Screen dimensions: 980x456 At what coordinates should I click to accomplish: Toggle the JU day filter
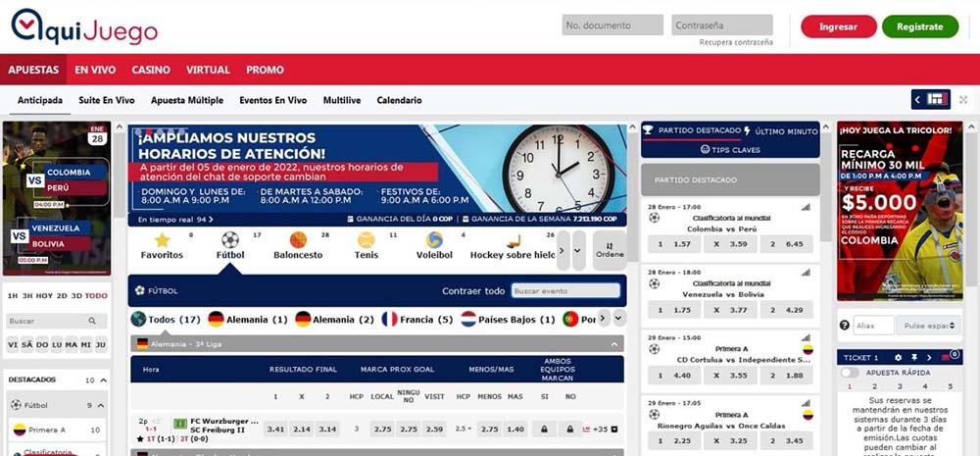click(x=101, y=344)
